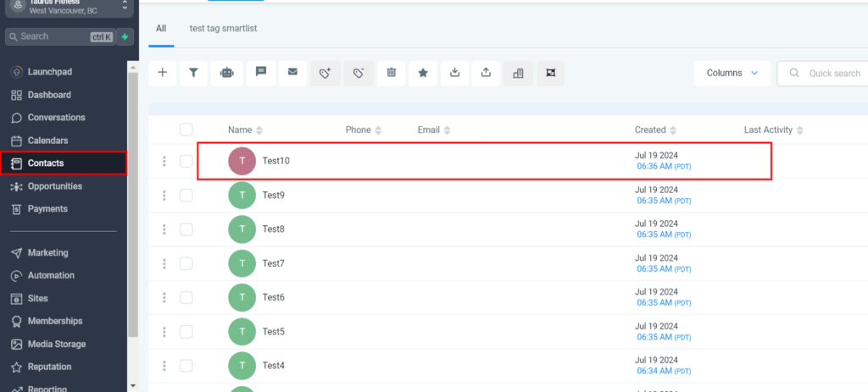This screenshot has width=868, height=392.
Task: Click the download import contacts icon
Action: (454, 74)
